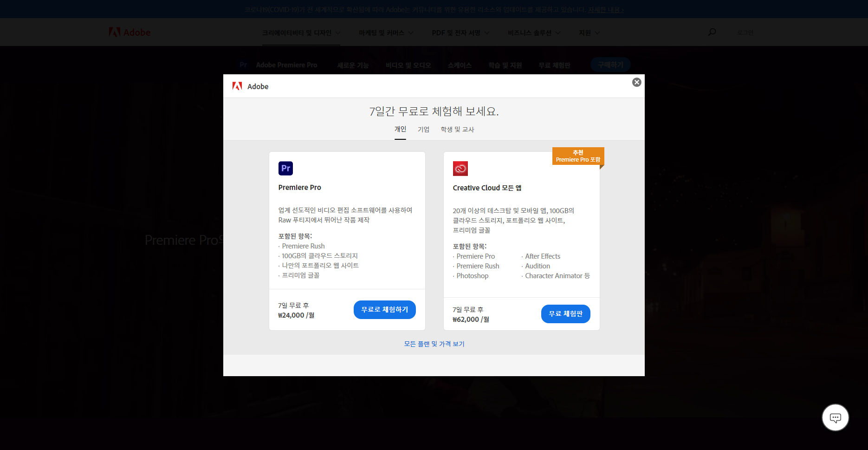Open 새로운 기능 submenu item
Viewport: 868px width, 450px height.
[353, 65]
